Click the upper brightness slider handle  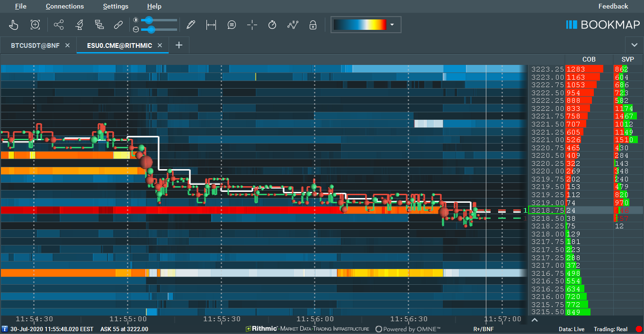click(x=149, y=20)
